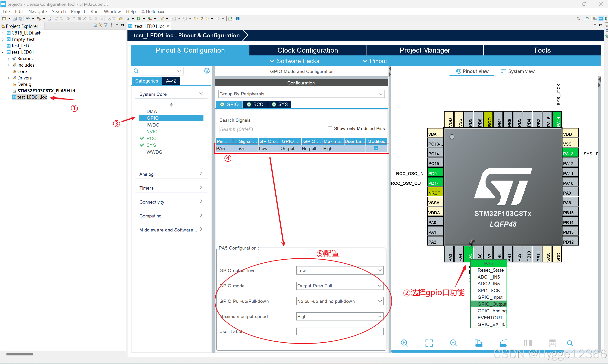The height and width of the screenshot is (364, 608).
Task: Toggle the Modified checkbox for PA5 row
Action: tap(376, 148)
